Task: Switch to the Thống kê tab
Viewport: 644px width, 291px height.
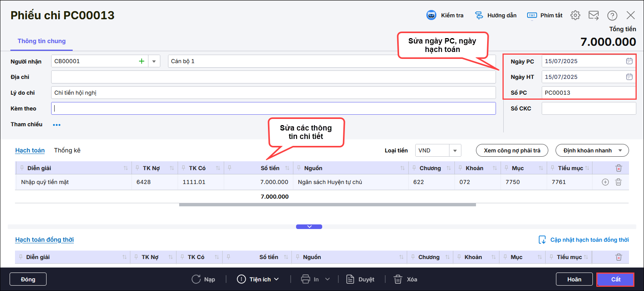Action: pos(67,151)
